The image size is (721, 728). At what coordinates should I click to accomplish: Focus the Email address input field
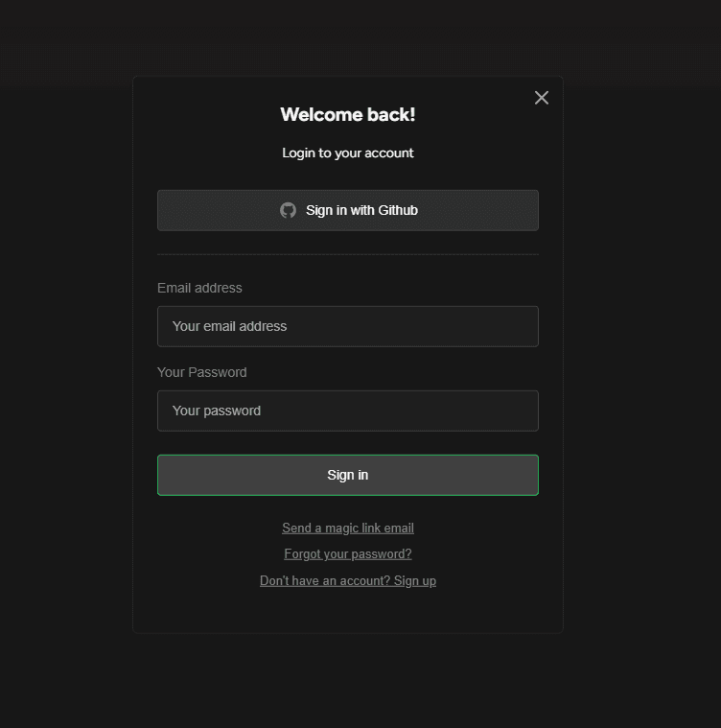click(x=348, y=326)
